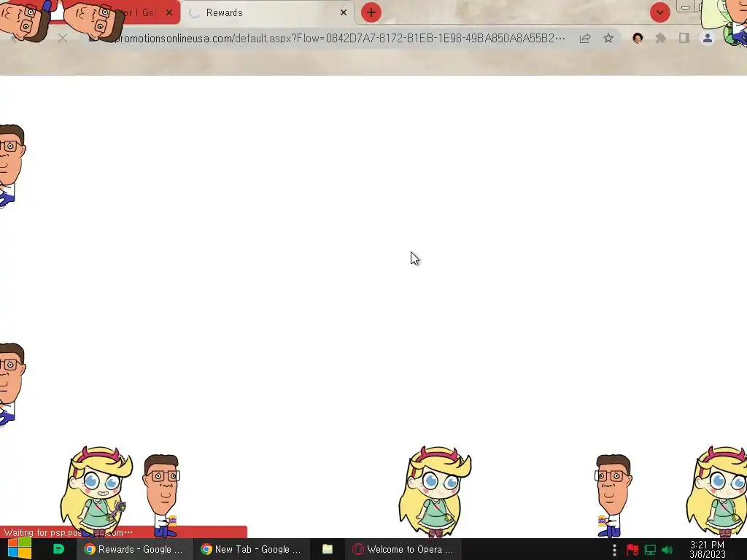Bookmark this page with the star icon
Screen dimensions: 747x560
coord(608,38)
